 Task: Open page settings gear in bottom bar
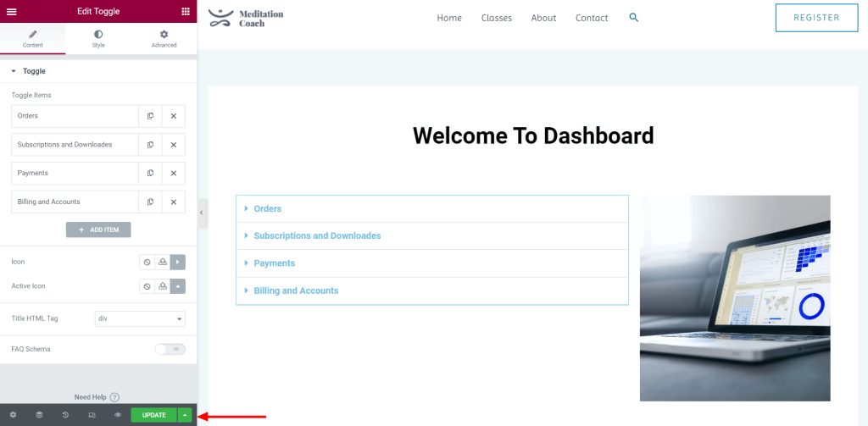[x=13, y=415]
